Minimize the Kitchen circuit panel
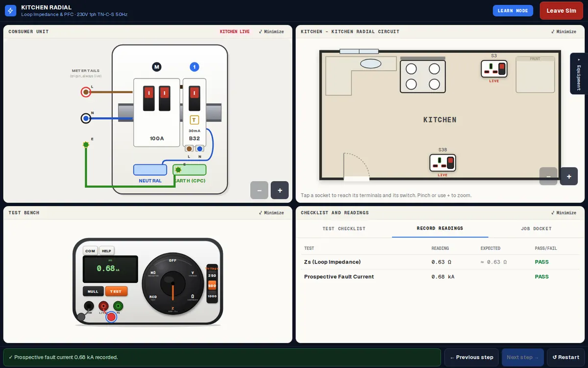 pyautogui.click(x=564, y=31)
